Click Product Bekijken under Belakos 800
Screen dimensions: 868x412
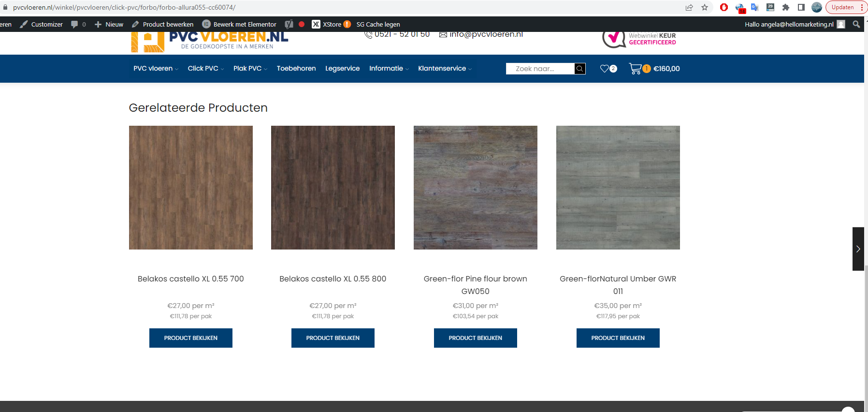pos(333,338)
